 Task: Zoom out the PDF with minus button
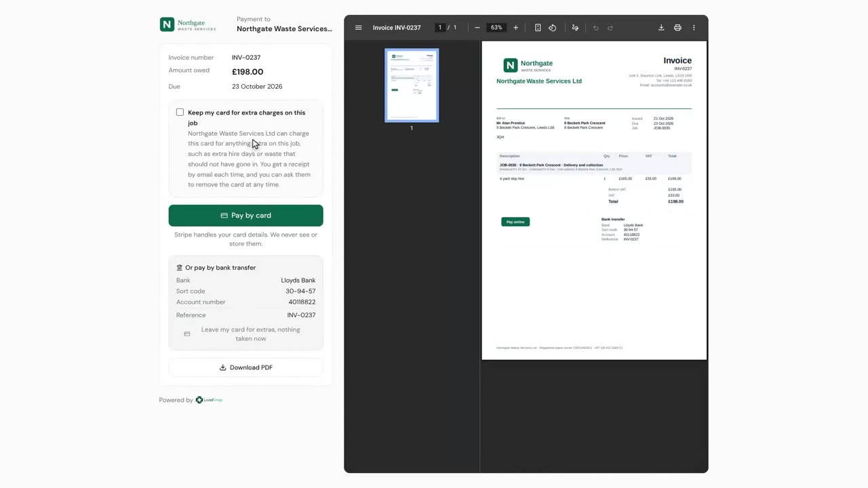[x=477, y=28]
